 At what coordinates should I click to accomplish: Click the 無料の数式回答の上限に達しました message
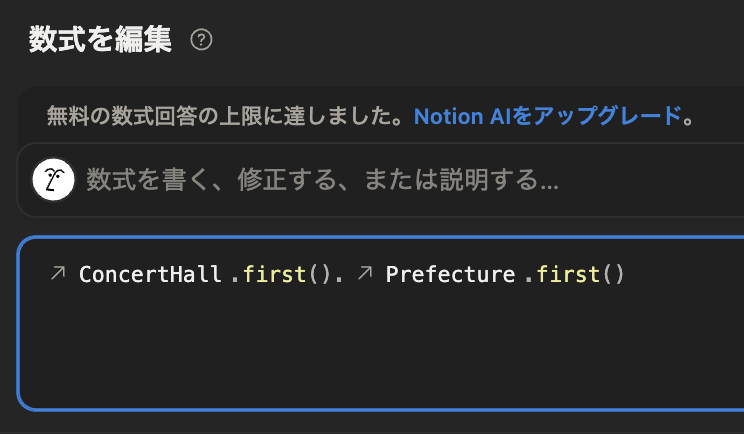pyautogui.click(x=225, y=116)
